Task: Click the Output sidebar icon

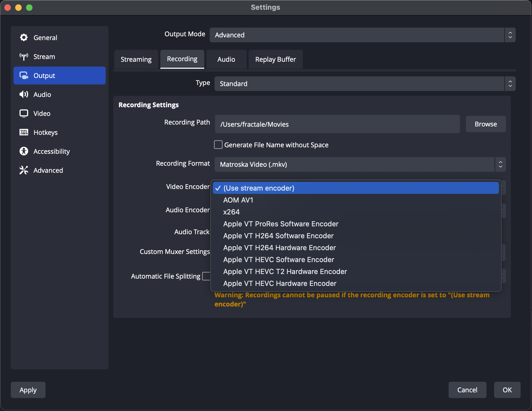Action: tap(24, 76)
